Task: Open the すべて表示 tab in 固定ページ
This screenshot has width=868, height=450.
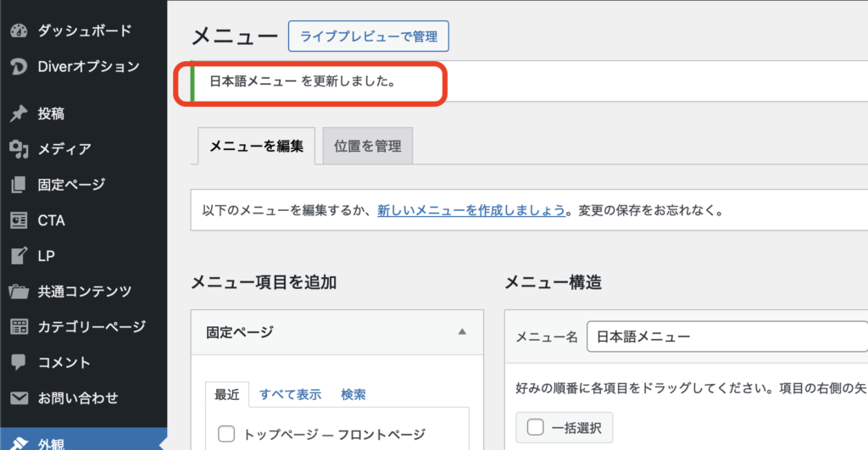Action: [290, 395]
